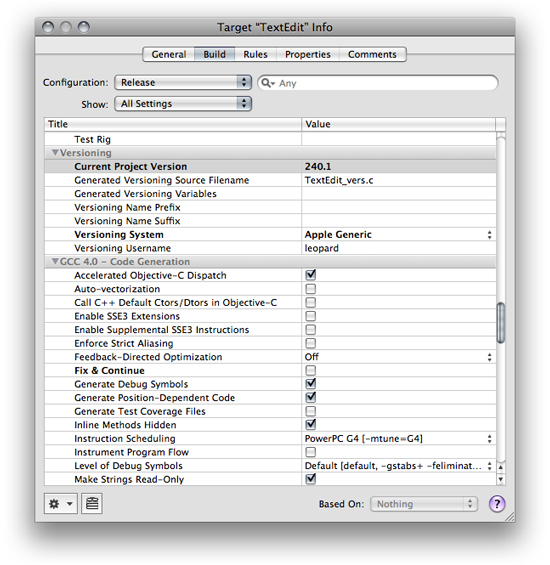Enable SSE3 Extensions checkbox
The width and height of the screenshot is (550, 565).
310,316
